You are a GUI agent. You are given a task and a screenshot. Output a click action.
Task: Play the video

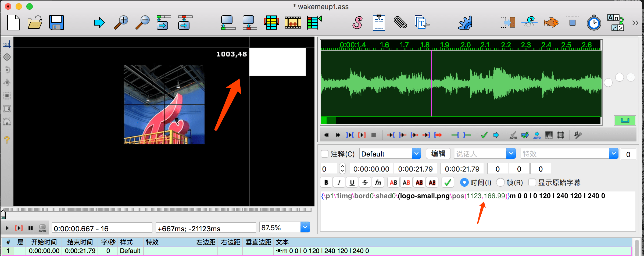7,228
